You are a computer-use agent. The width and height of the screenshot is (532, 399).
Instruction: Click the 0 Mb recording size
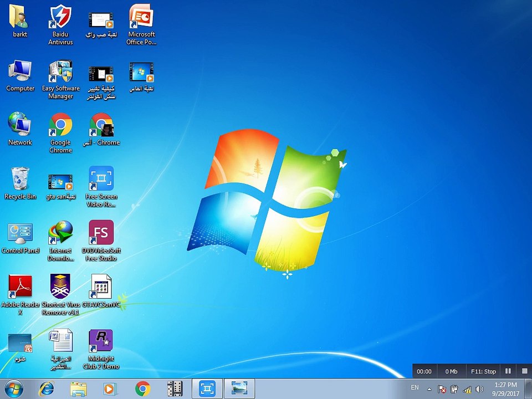[451, 371]
